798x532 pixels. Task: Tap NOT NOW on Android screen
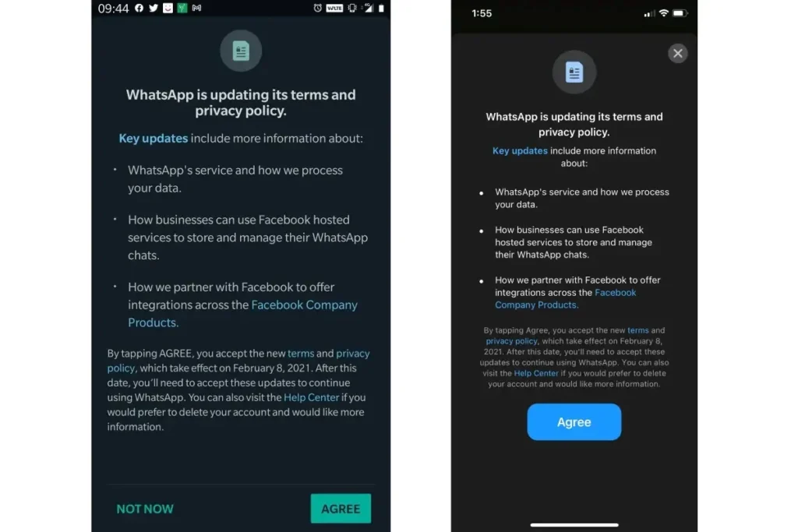point(145,509)
